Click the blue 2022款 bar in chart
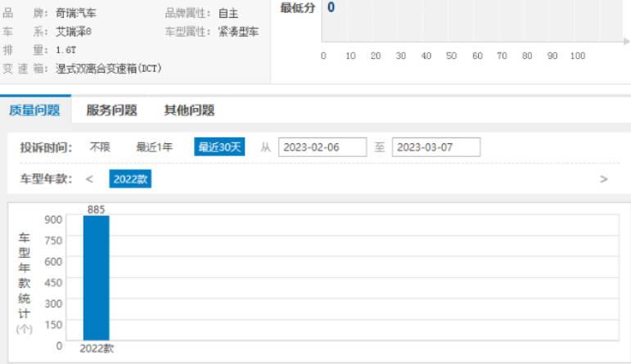Image resolution: width=631 pixels, height=364 pixels. point(96,278)
